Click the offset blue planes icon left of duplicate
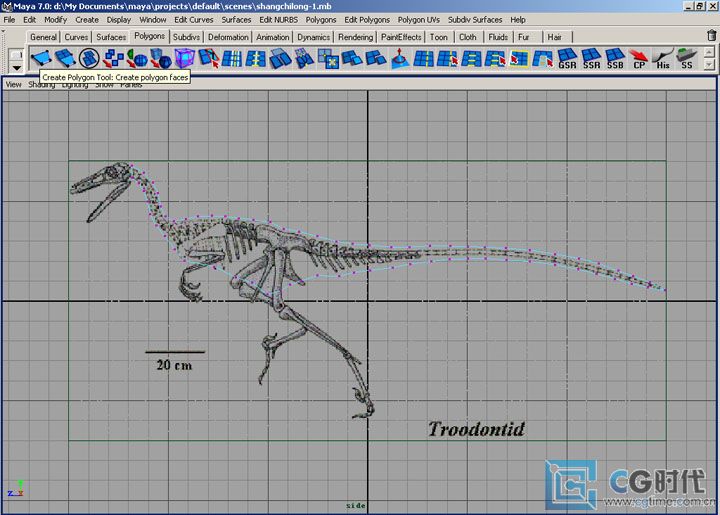The height and width of the screenshot is (515, 720). [352, 58]
